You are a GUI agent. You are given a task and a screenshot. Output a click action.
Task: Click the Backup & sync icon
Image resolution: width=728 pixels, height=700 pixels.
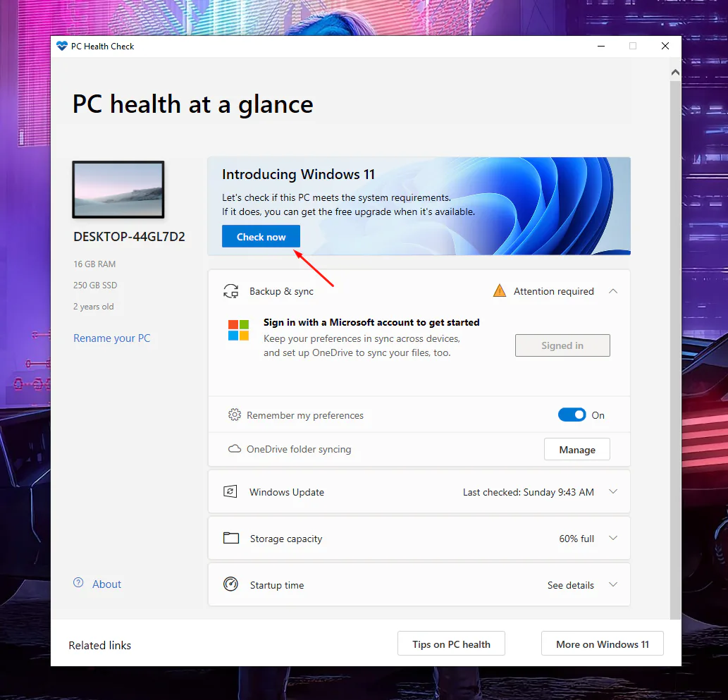[x=230, y=291]
